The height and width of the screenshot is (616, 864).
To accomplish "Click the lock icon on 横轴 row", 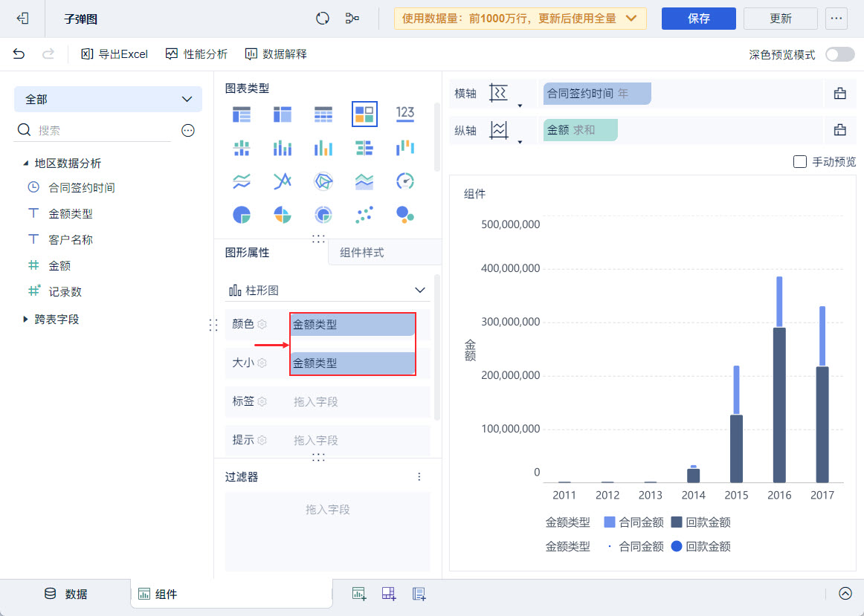I will pos(839,93).
